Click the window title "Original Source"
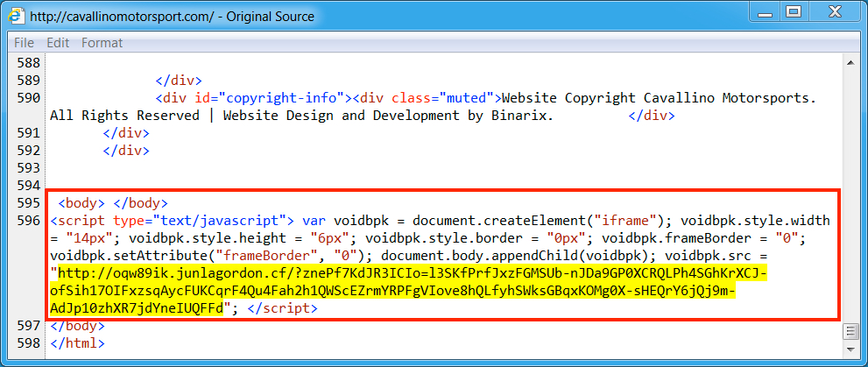The width and height of the screenshot is (868, 367). point(270,17)
